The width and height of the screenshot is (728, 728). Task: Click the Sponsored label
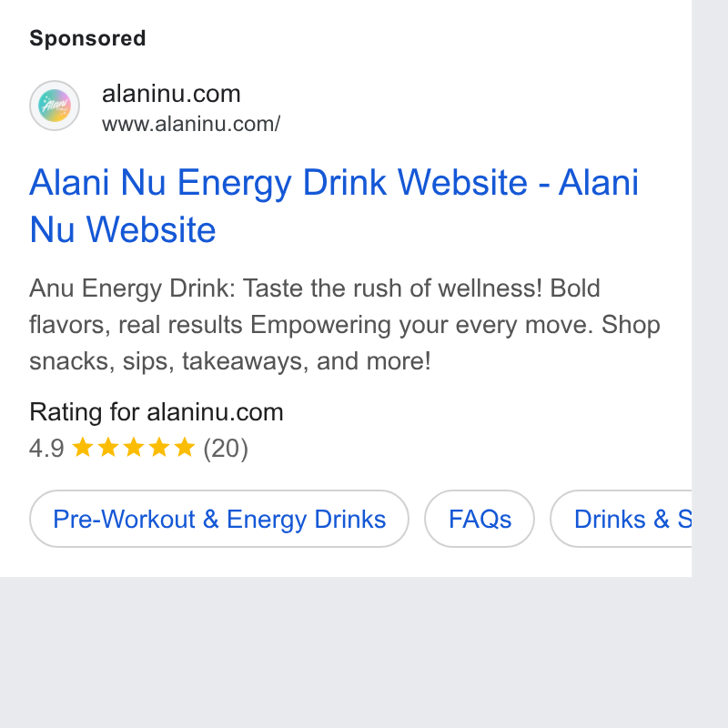pos(87,38)
